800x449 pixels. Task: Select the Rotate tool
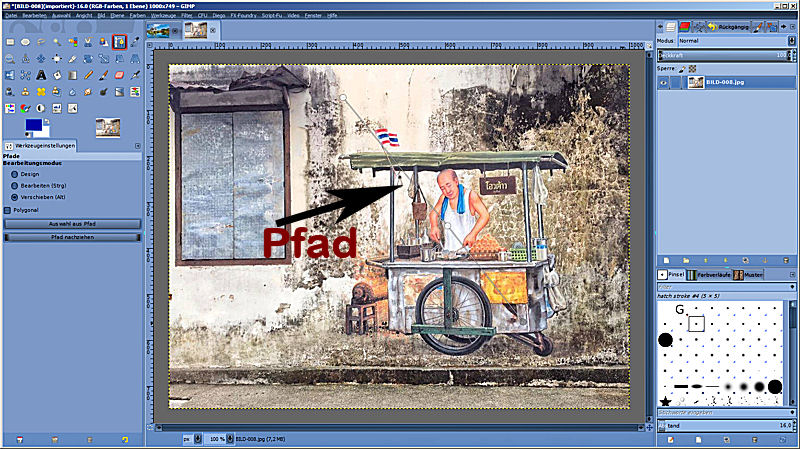click(88, 59)
